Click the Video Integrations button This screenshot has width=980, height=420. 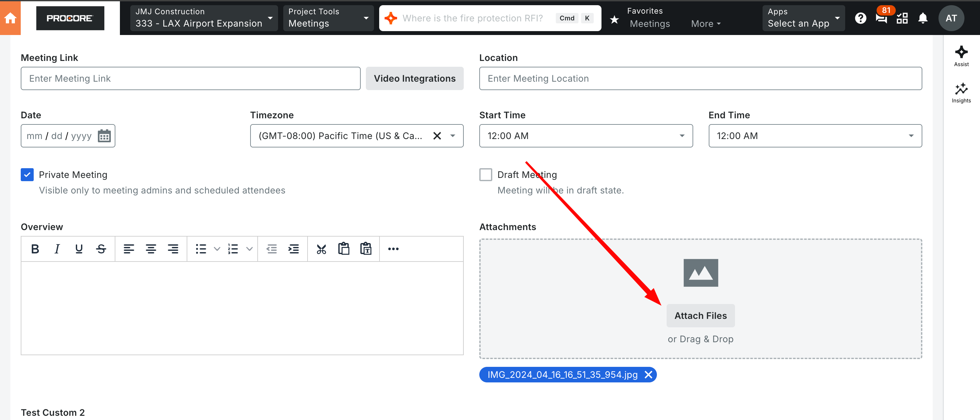[x=414, y=78]
